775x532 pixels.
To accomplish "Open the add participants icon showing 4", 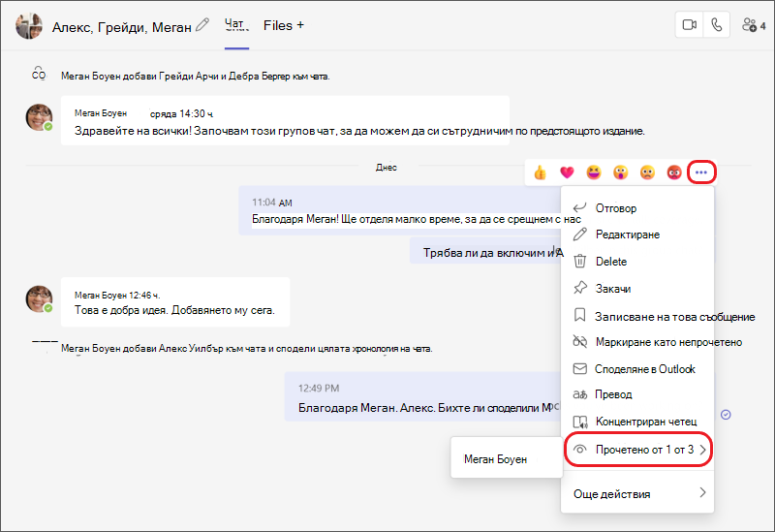I will tap(754, 25).
